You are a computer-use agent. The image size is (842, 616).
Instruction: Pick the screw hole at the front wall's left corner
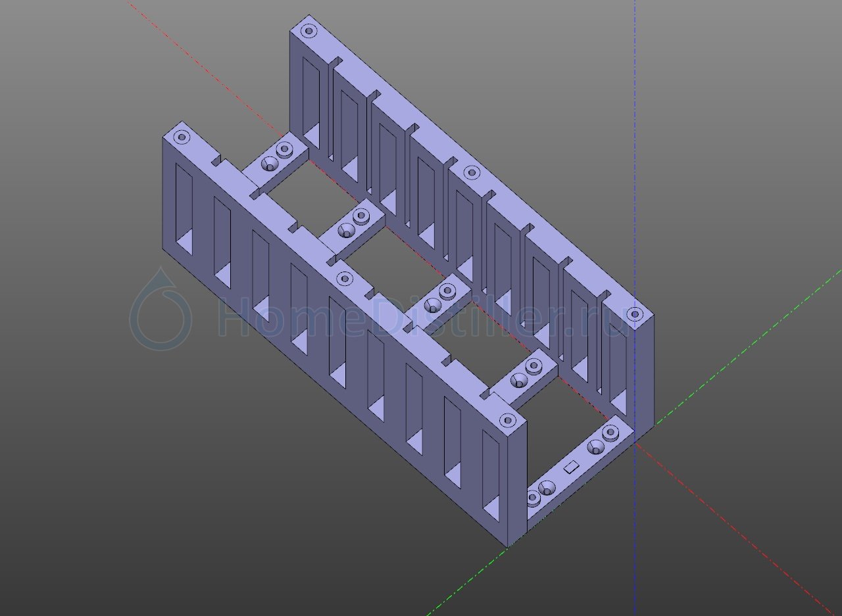click(x=182, y=137)
